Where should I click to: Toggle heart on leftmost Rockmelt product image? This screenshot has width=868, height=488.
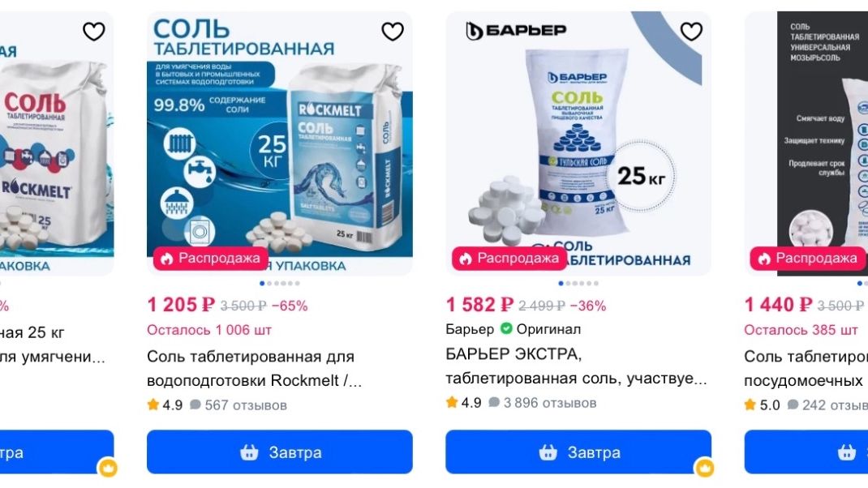point(93,32)
